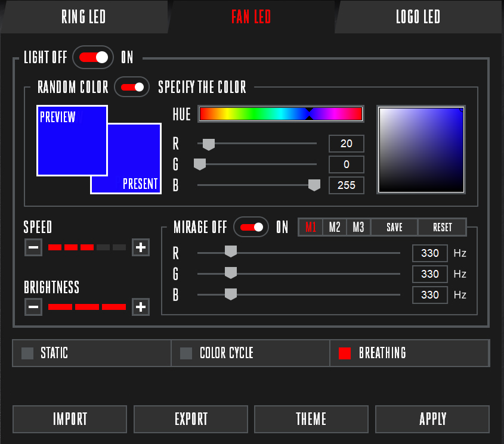The image size is (504, 444).
Task: Click the Hue spectrum bar
Action: (x=280, y=114)
